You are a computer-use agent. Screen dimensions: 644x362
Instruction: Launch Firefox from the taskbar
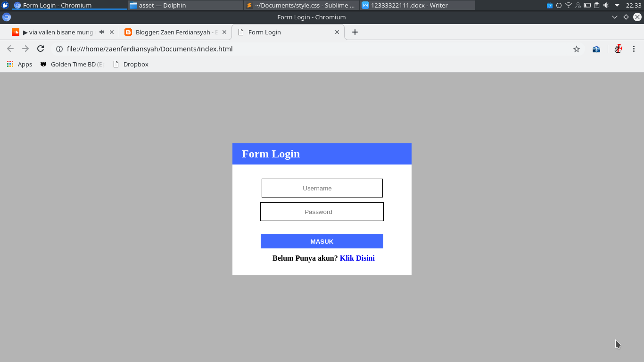pyautogui.click(x=6, y=5)
